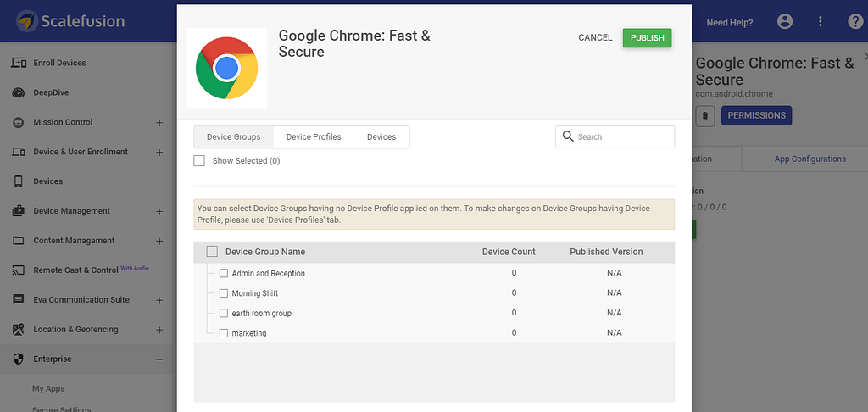Check the earth room group checkbox
This screenshot has width=868, height=412.
click(x=224, y=313)
